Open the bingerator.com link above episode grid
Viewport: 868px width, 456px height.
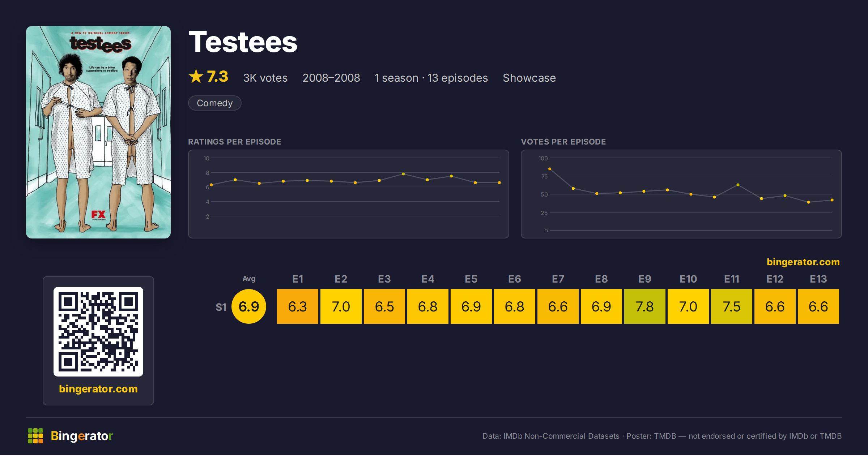pos(803,262)
